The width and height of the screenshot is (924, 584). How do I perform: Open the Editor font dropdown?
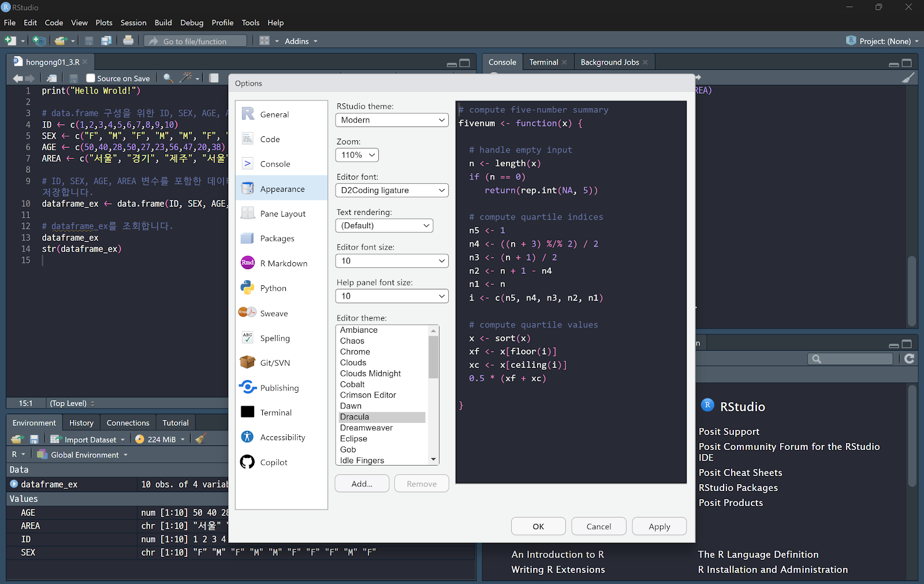[x=392, y=190]
